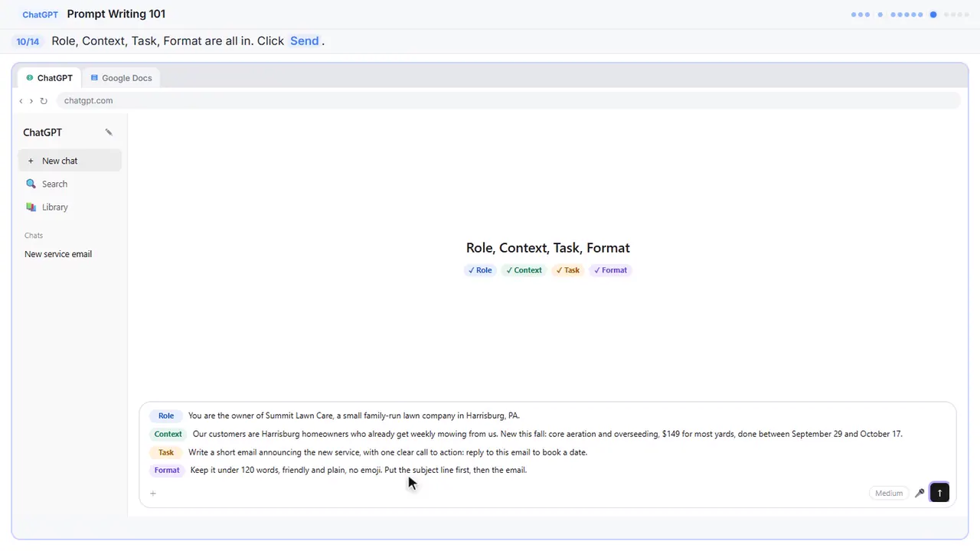Image resolution: width=980 pixels, height=551 pixels.
Task: Click the 10/14 step counter badge
Action: pyautogui.click(x=28, y=41)
